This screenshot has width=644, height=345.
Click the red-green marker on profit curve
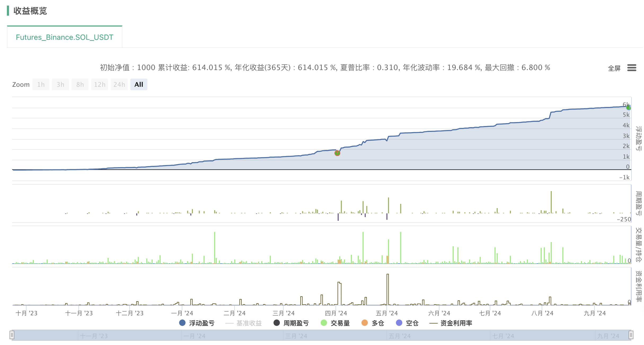pos(337,153)
